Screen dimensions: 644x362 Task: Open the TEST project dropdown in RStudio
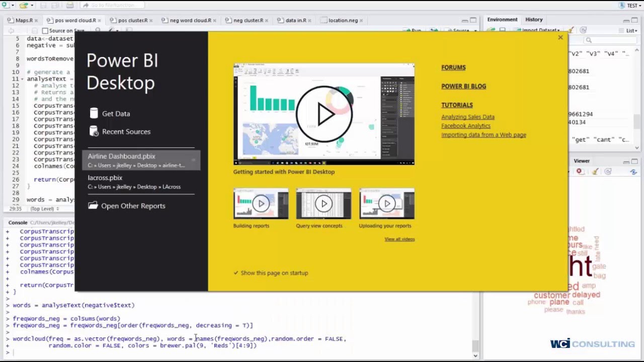629,6
